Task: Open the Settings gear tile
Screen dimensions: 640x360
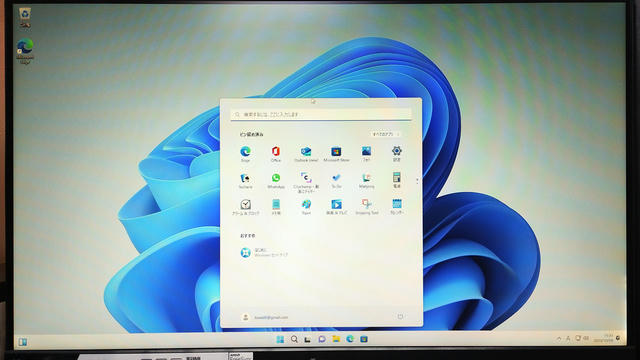Action: [397, 154]
